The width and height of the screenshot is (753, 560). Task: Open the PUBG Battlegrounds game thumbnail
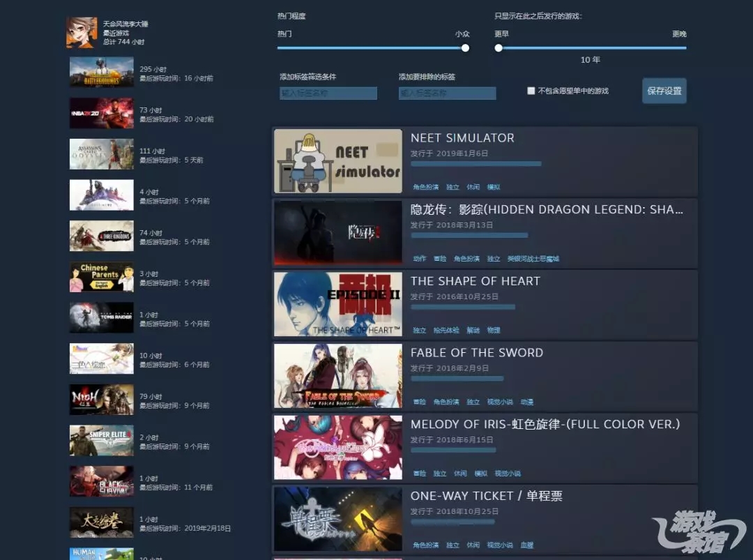click(x=101, y=73)
